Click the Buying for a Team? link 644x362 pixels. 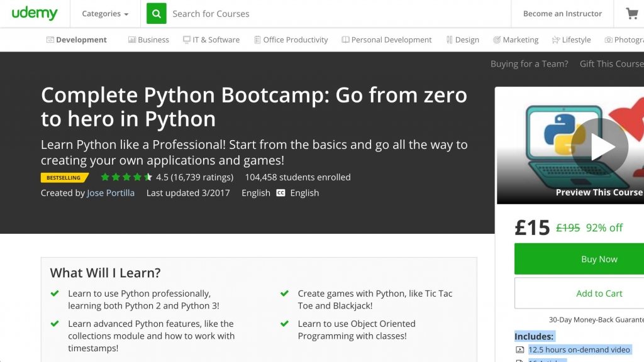pos(529,63)
